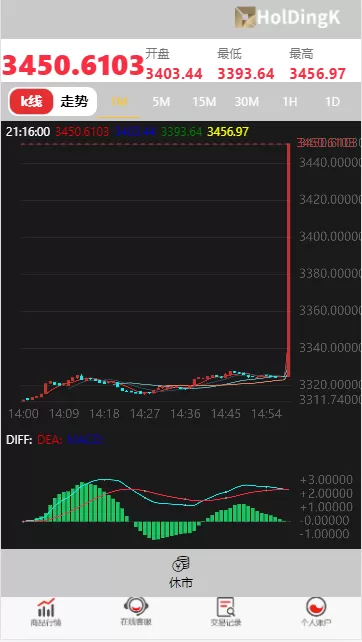
Task: Click the 3400.00000 price axis label
Action: pyautogui.click(x=330, y=237)
